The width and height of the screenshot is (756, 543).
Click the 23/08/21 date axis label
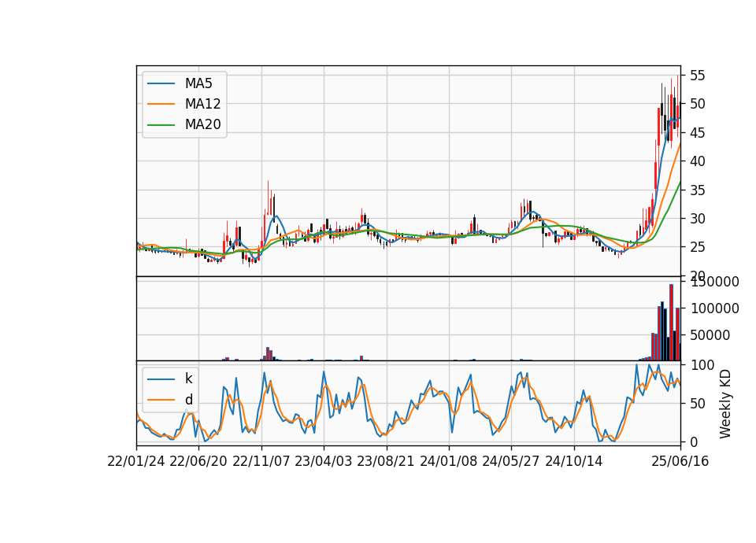[386, 461]
